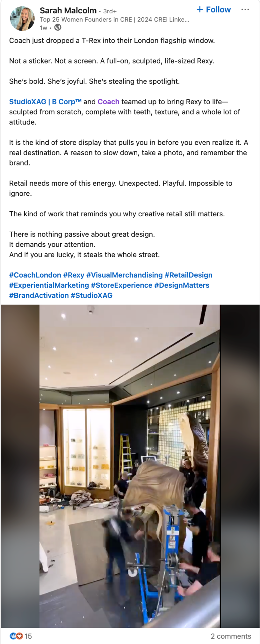This screenshot has width=260, height=644.
Task: Play the T-Rex installation video
Action: click(130, 466)
